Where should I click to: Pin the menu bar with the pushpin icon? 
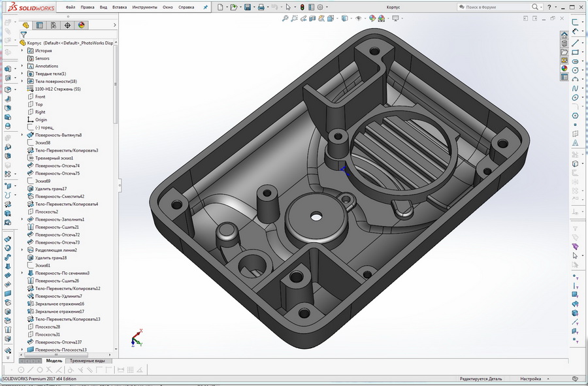point(205,7)
